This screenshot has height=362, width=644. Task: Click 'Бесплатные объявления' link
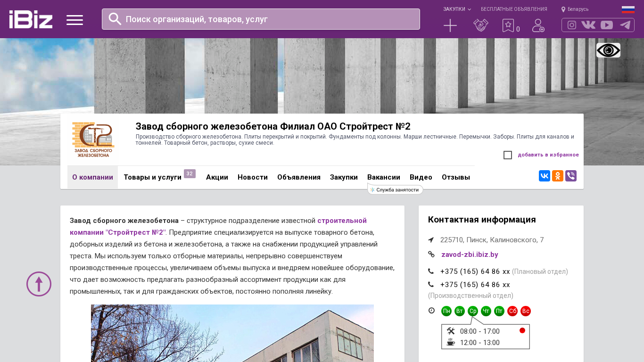[514, 9]
